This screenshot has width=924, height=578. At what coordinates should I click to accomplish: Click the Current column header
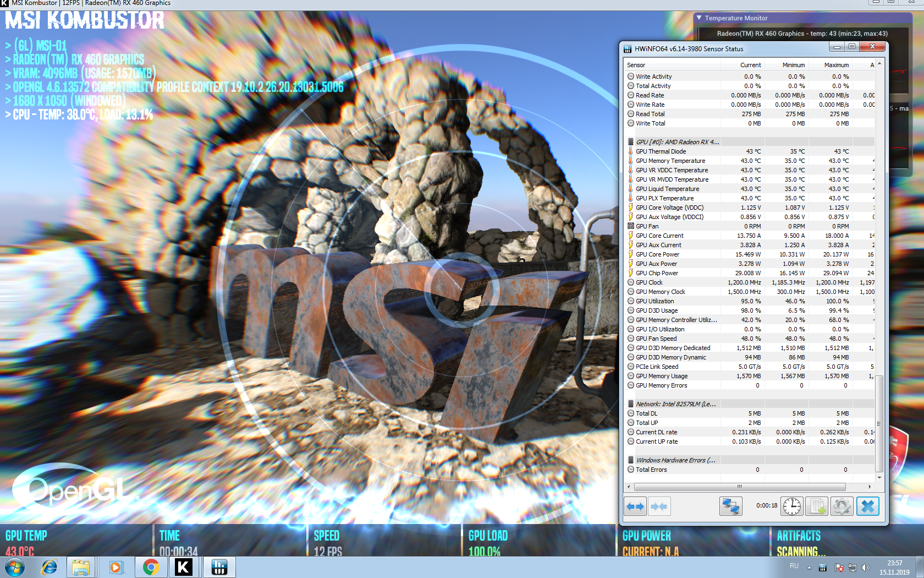tap(743, 65)
